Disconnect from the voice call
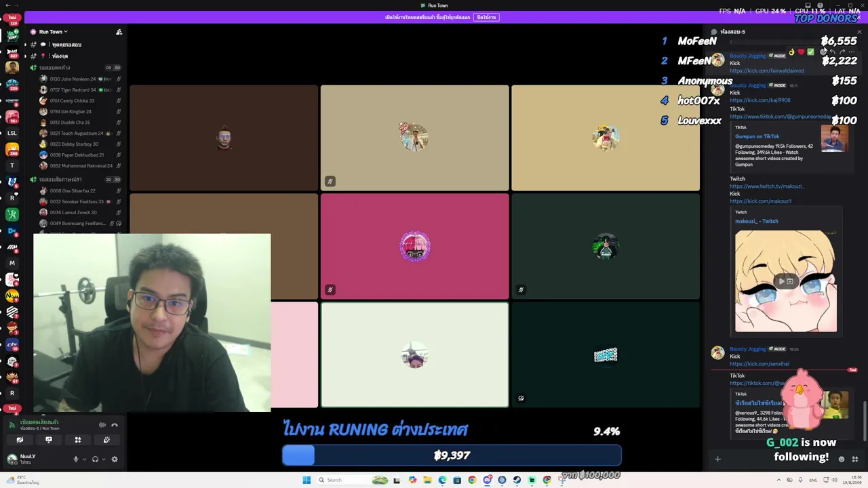 [x=115, y=425]
